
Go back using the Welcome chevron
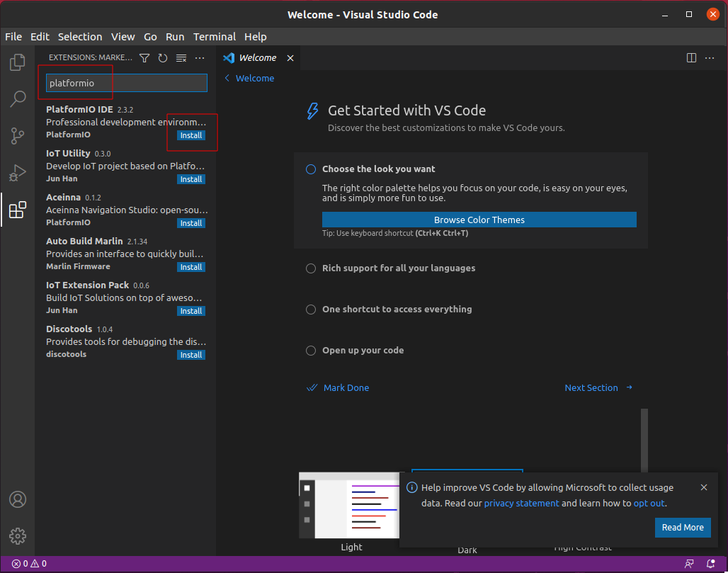(x=227, y=78)
